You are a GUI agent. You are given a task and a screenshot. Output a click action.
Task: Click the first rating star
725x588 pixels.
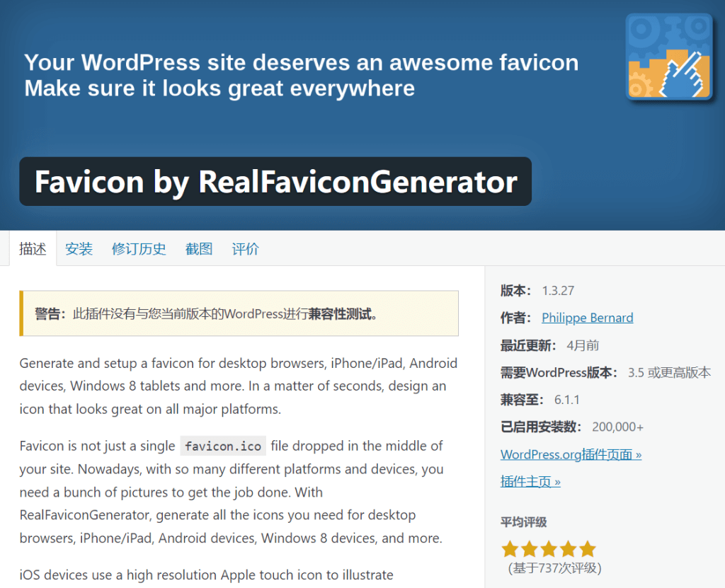(x=510, y=548)
